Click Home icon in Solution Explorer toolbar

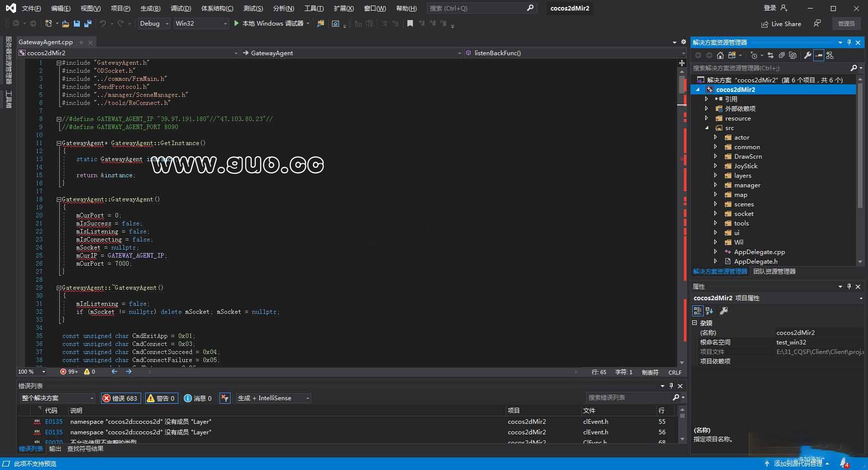click(720, 55)
